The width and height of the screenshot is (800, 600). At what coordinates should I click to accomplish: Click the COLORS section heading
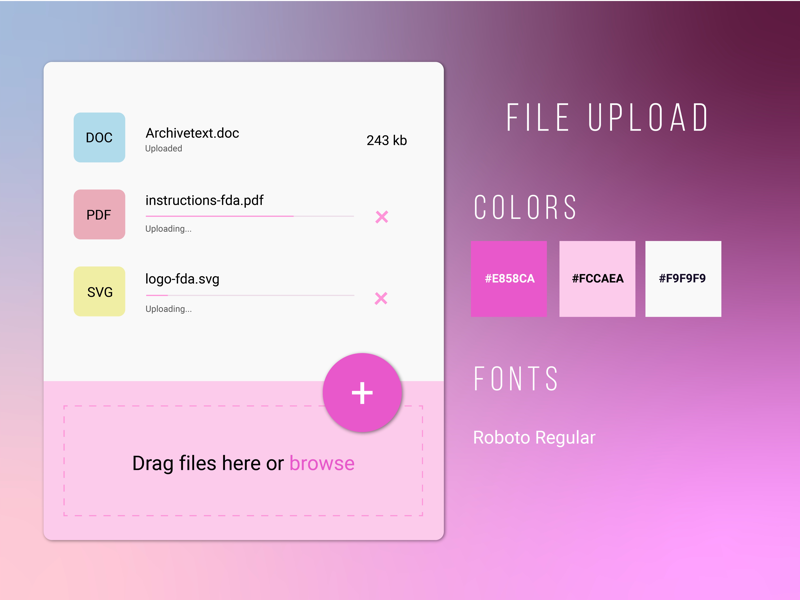tap(525, 207)
